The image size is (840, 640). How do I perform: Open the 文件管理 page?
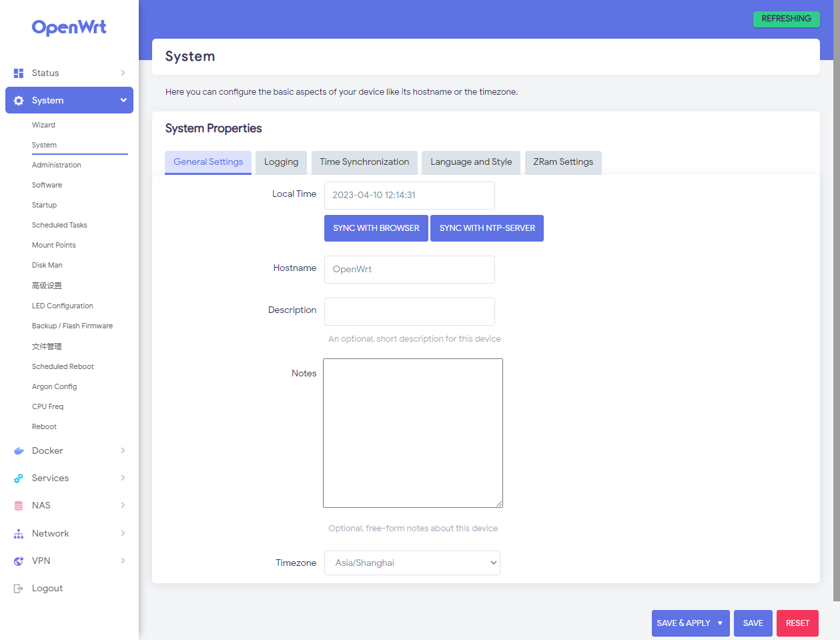pyautogui.click(x=47, y=346)
